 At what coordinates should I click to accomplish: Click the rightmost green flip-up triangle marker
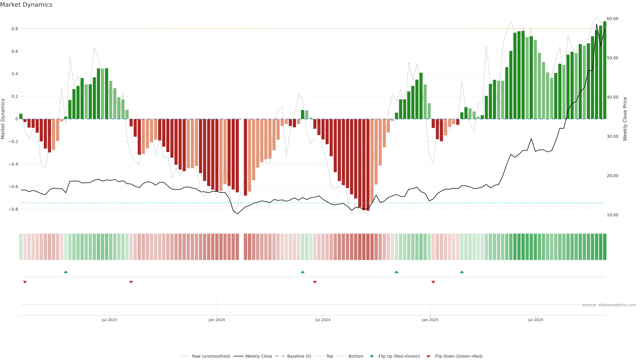pos(462,272)
